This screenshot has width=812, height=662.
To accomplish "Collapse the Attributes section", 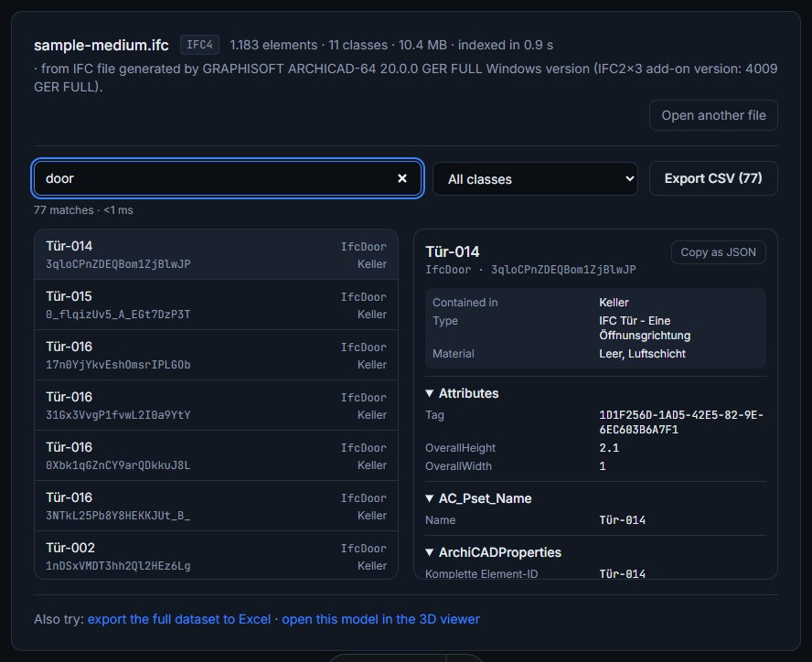I will tap(462, 393).
